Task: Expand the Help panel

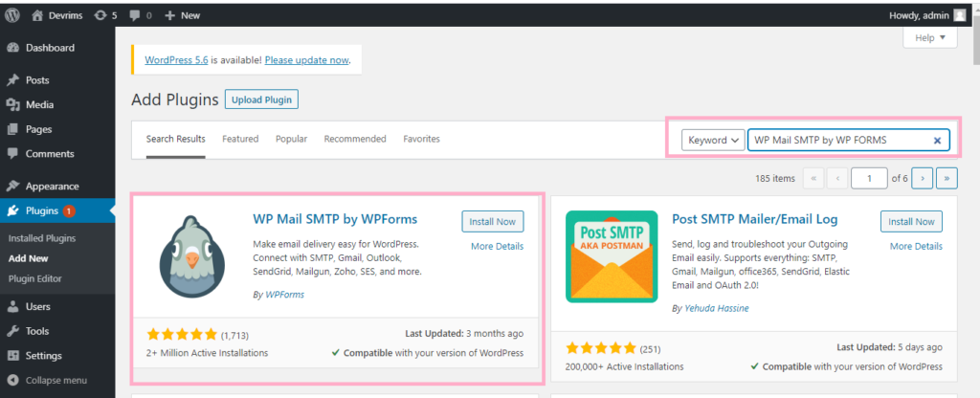Action: point(930,38)
